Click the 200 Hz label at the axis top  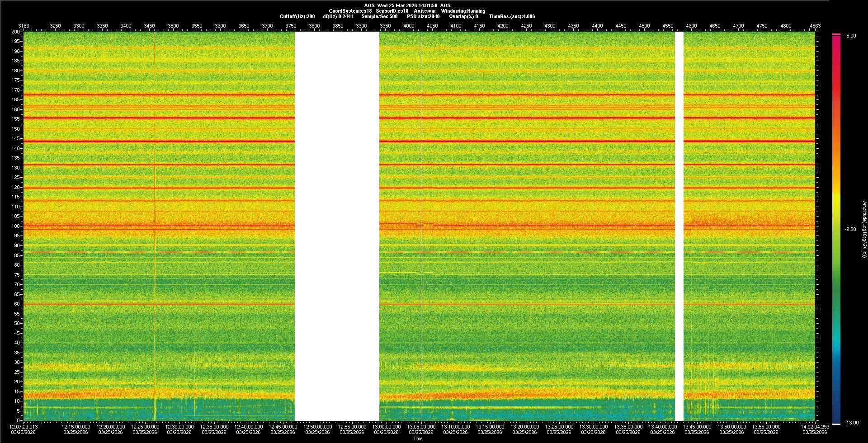[16, 32]
